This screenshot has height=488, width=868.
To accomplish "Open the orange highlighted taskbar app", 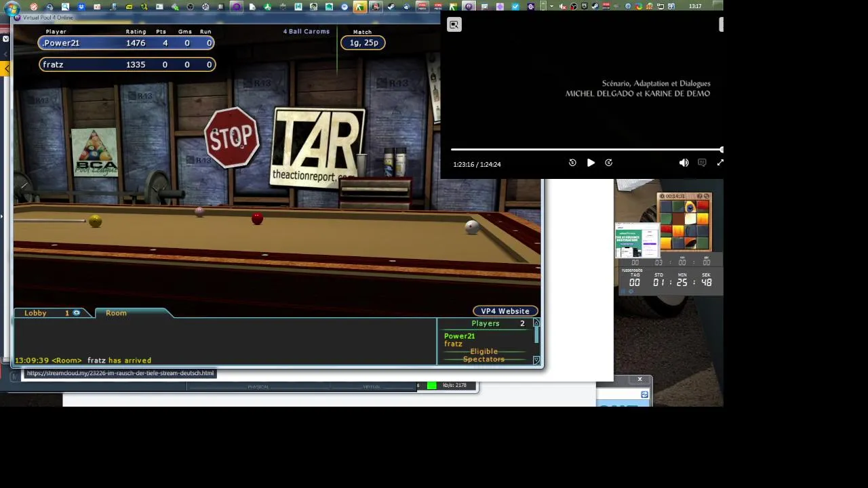I will [x=359, y=7].
